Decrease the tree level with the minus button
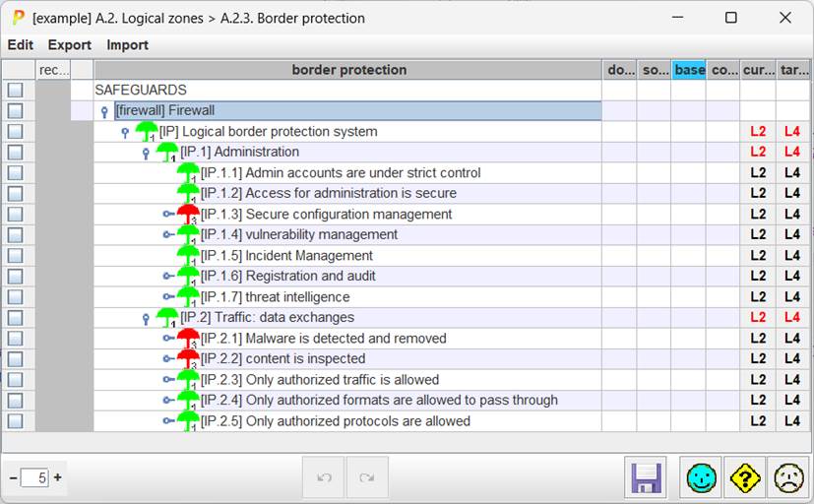 pyautogui.click(x=14, y=477)
